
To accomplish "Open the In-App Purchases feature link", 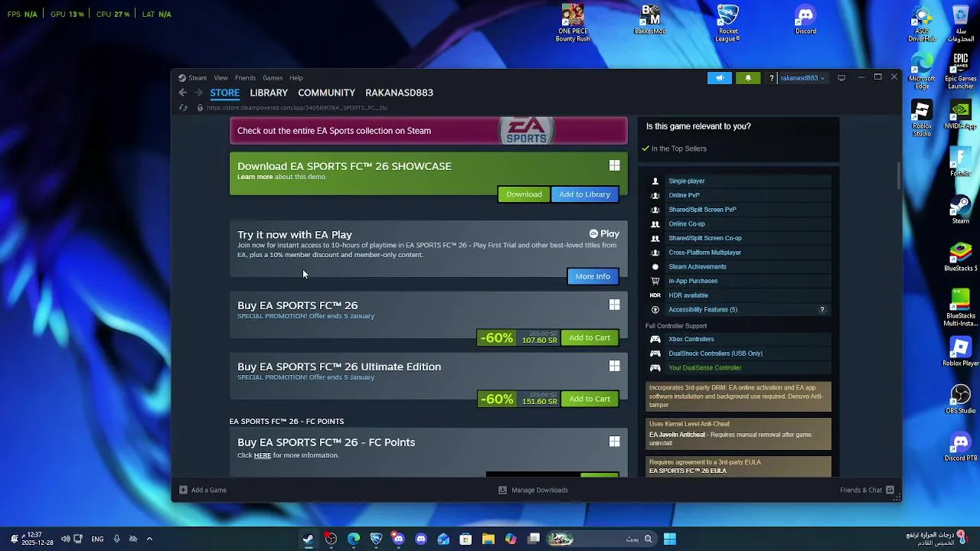I will tap(693, 281).
